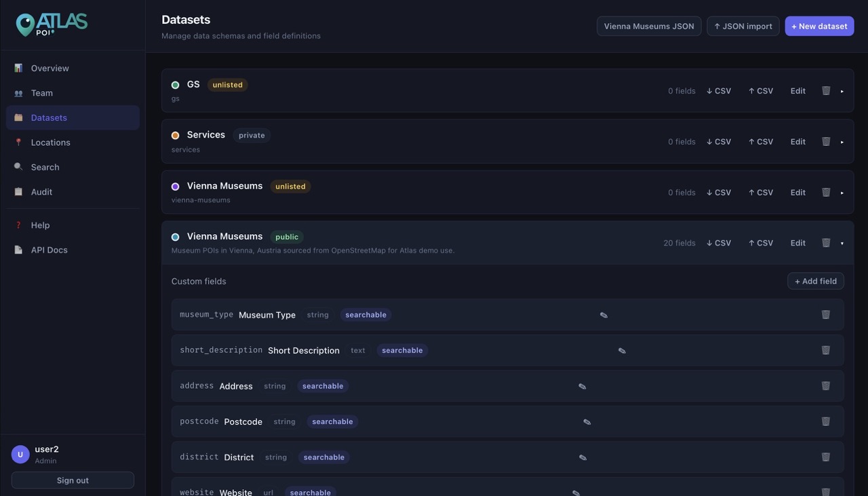Edit the short_description field with pencil icon
This screenshot has height=496, width=868.
[622, 351]
